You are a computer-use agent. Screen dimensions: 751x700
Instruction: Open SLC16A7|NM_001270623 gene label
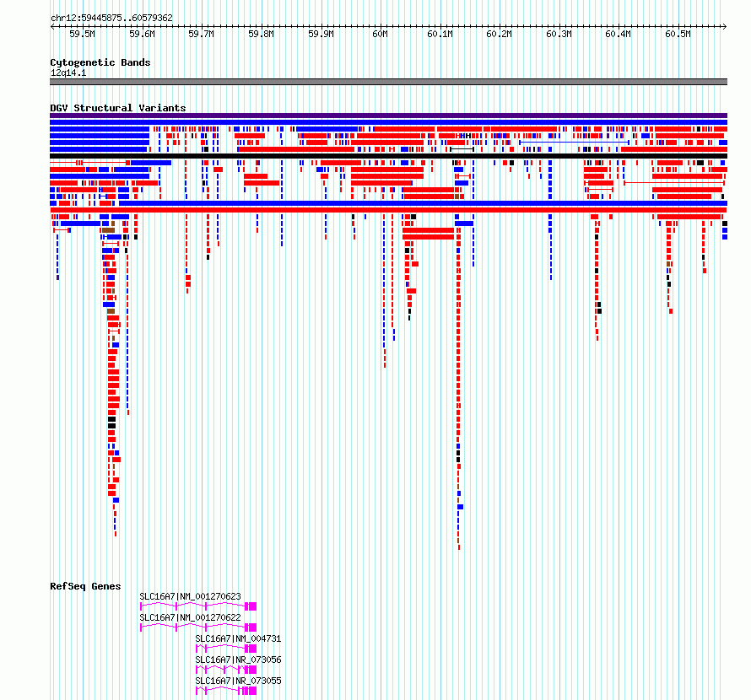pos(190,596)
